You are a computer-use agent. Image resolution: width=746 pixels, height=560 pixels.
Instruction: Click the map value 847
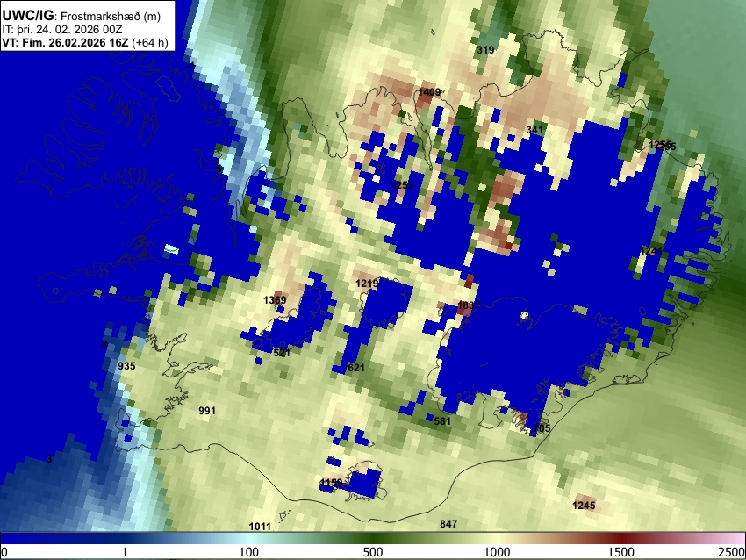(x=448, y=524)
